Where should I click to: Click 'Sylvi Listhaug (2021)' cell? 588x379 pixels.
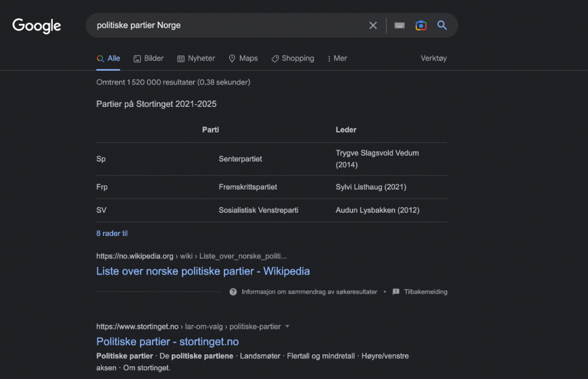[x=371, y=187]
